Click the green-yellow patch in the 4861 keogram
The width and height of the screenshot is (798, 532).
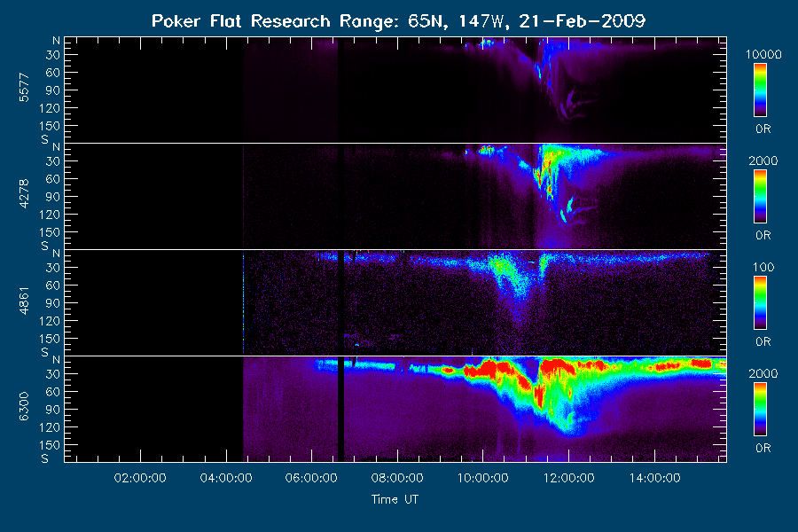coord(501,267)
